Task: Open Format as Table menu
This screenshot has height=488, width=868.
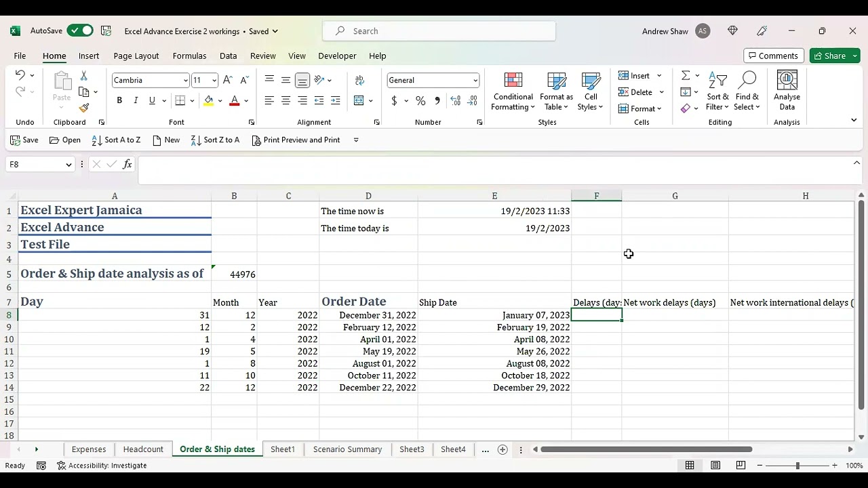Action: 556,91
